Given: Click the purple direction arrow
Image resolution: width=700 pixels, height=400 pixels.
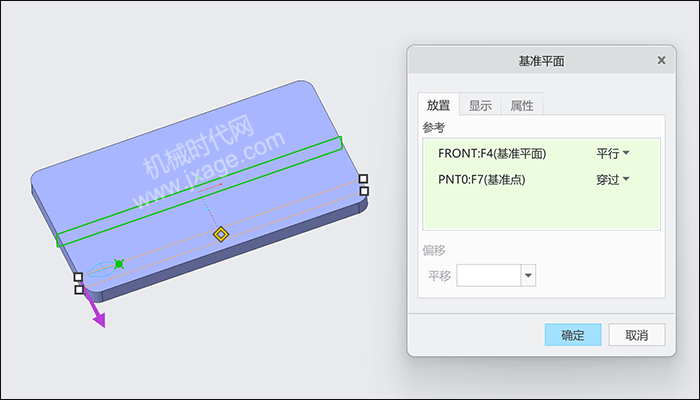Looking at the screenshot, I should (95, 307).
